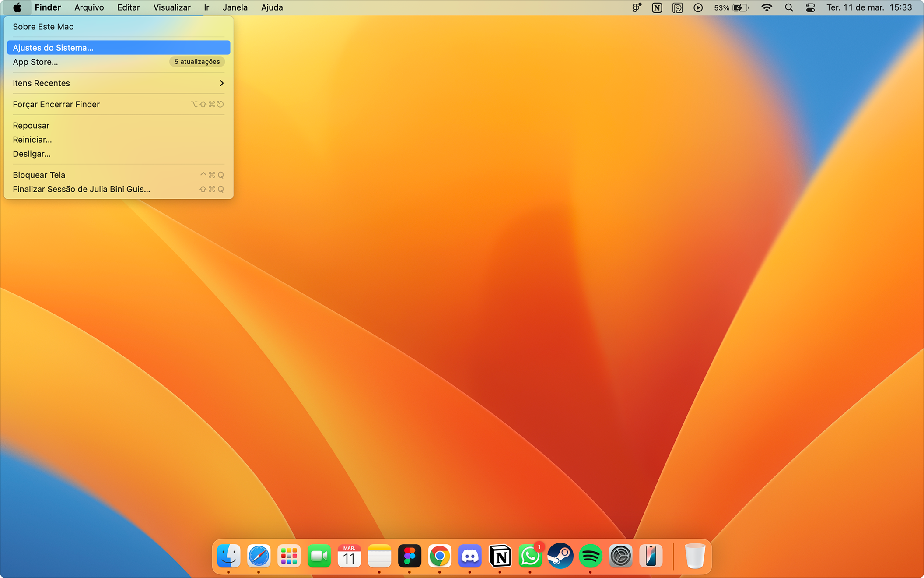Open Spotify from the dock
The image size is (924, 578).
pyautogui.click(x=590, y=556)
